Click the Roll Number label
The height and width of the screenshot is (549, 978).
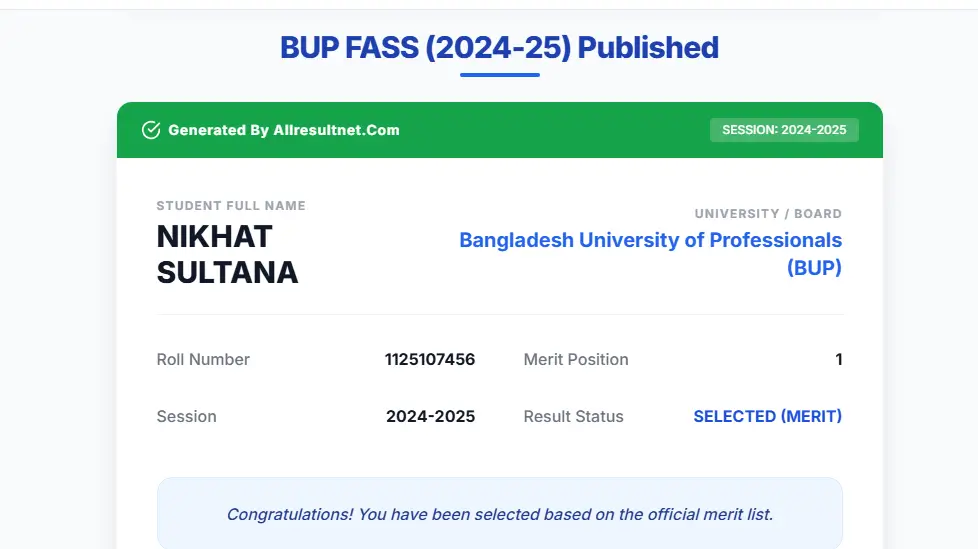pos(203,360)
